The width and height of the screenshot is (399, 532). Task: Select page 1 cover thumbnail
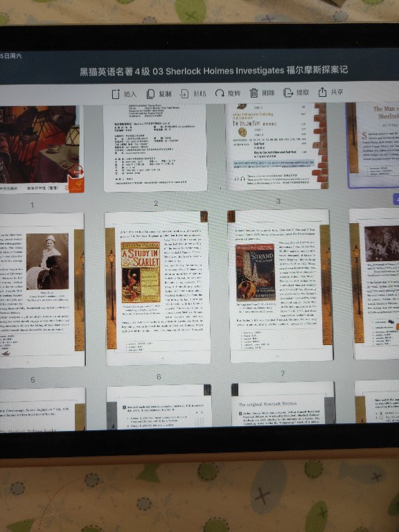click(x=42, y=150)
